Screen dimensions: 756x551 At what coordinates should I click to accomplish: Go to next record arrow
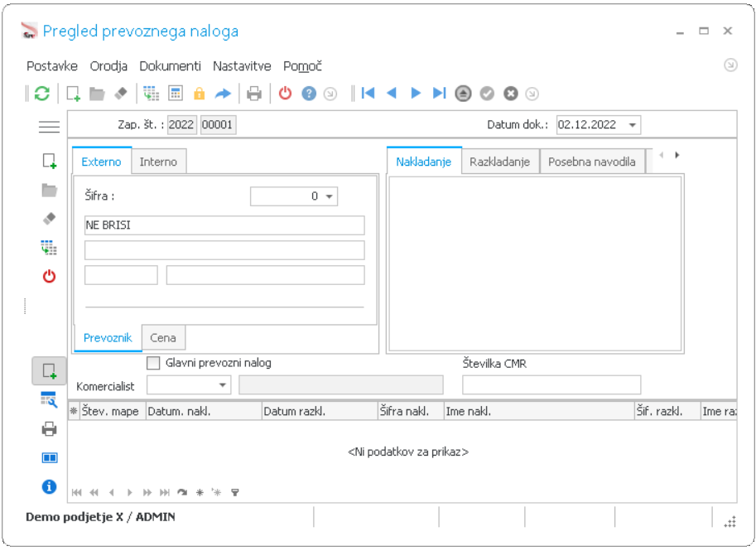[x=416, y=93]
